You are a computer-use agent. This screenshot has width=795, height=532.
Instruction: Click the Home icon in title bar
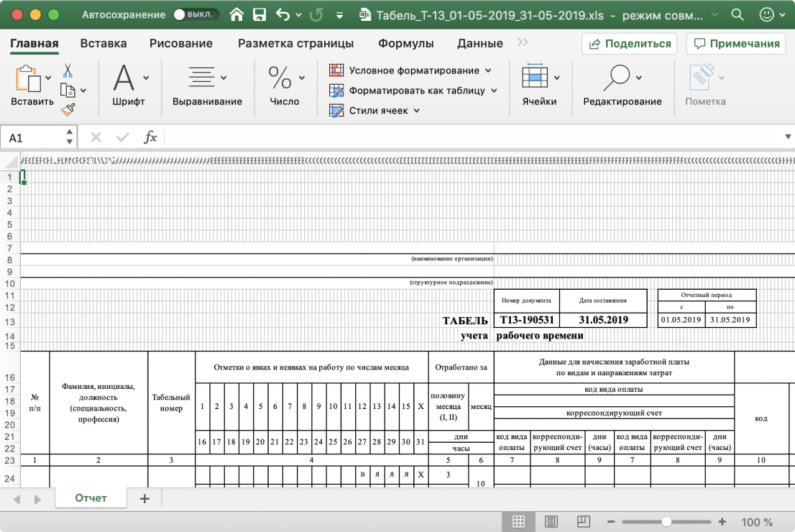(x=236, y=14)
